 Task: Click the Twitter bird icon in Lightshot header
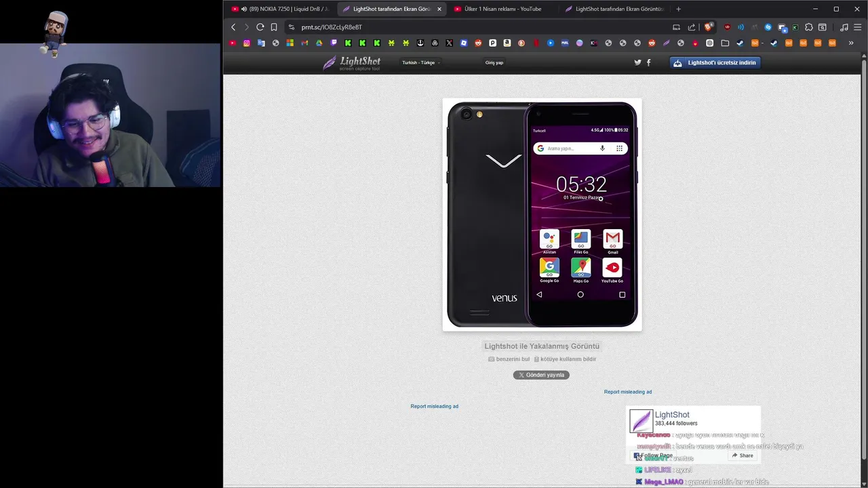click(637, 62)
